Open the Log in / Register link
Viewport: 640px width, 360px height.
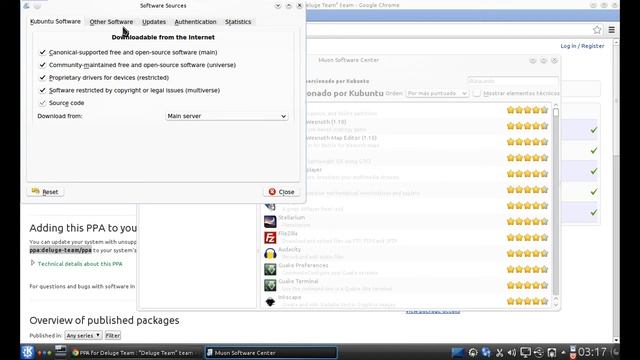(x=582, y=46)
